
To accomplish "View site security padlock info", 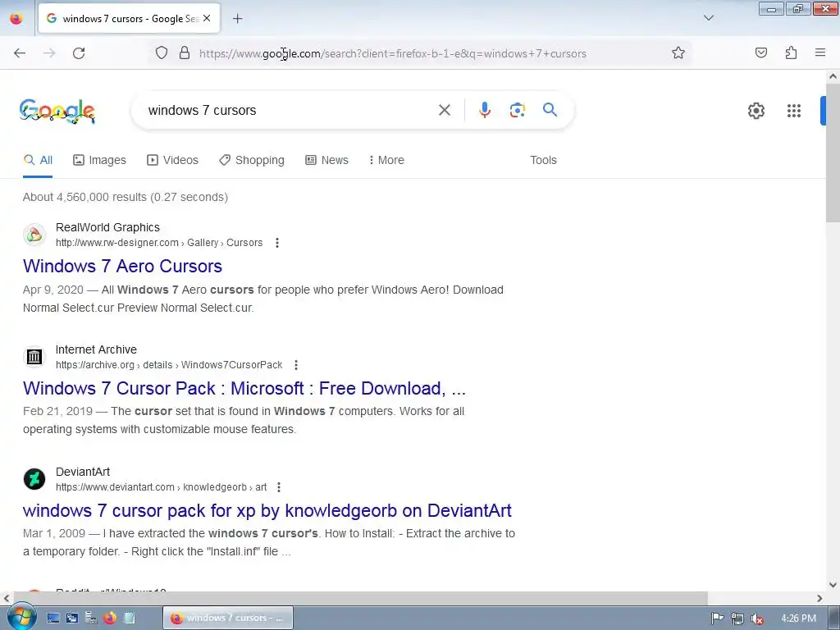I will 185,52.
